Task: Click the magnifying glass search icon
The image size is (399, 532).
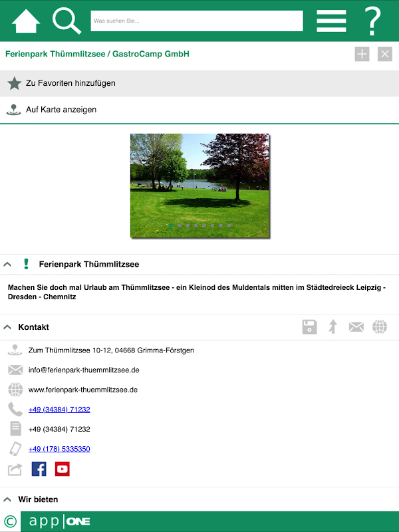Action: click(x=66, y=21)
